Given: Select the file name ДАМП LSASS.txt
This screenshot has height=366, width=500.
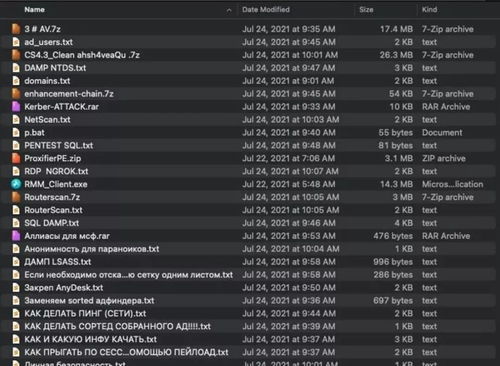Looking at the screenshot, I should 58,262.
